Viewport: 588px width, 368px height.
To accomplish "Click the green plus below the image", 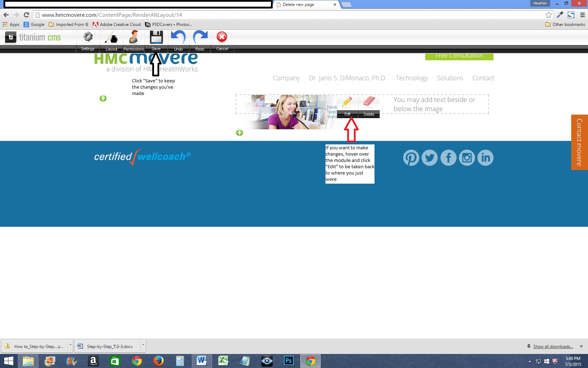I will tap(239, 133).
